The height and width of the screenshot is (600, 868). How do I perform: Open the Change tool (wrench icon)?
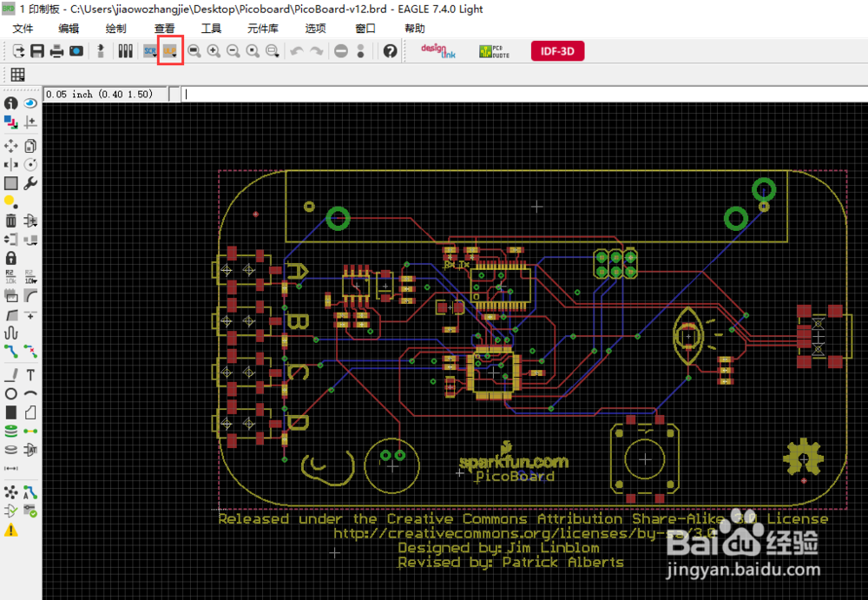tap(30, 183)
